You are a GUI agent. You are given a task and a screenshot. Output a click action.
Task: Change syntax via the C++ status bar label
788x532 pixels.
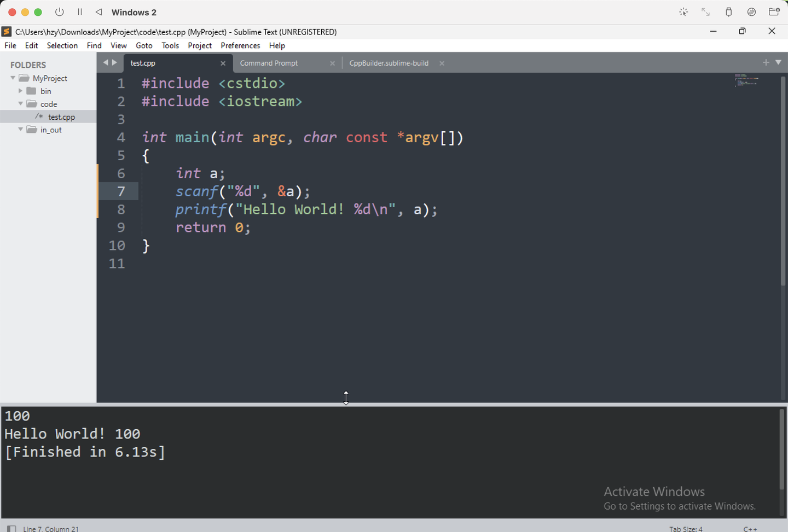click(750, 528)
